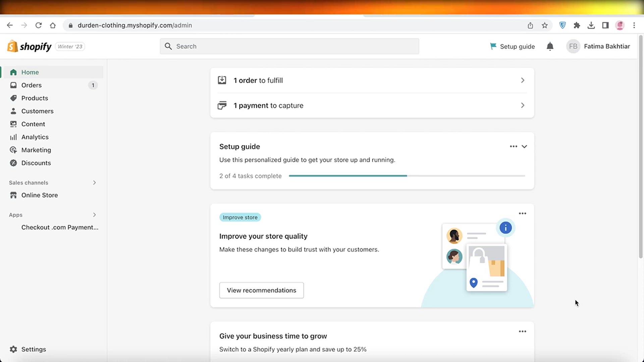Click View recommendations button

tap(262, 290)
